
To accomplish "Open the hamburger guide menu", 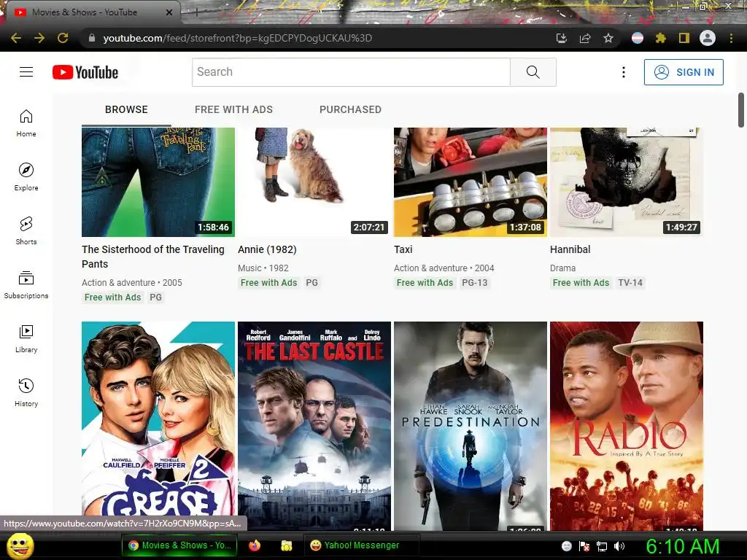I will point(26,72).
